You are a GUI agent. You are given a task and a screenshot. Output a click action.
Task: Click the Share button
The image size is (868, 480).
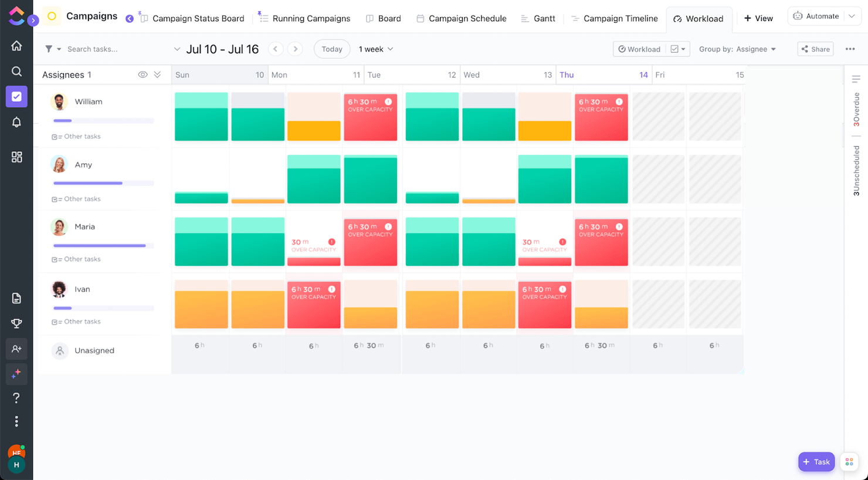[x=816, y=49]
